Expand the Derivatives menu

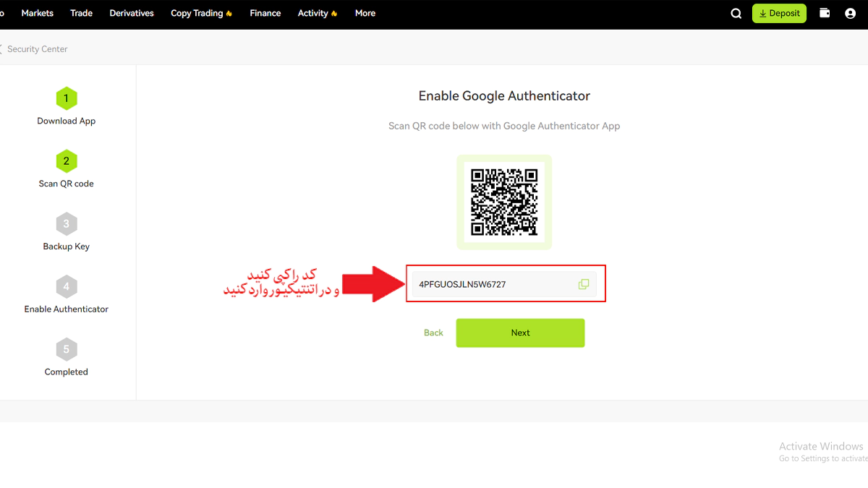[x=131, y=13]
